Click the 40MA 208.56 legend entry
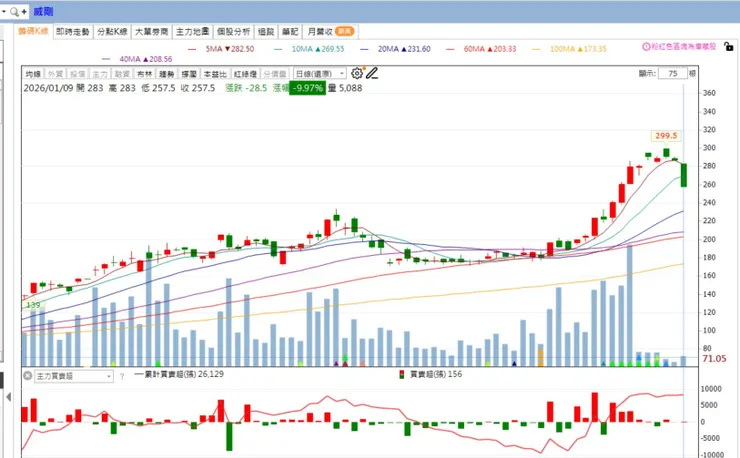Screen dimensions: 740x458 coord(137,59)
